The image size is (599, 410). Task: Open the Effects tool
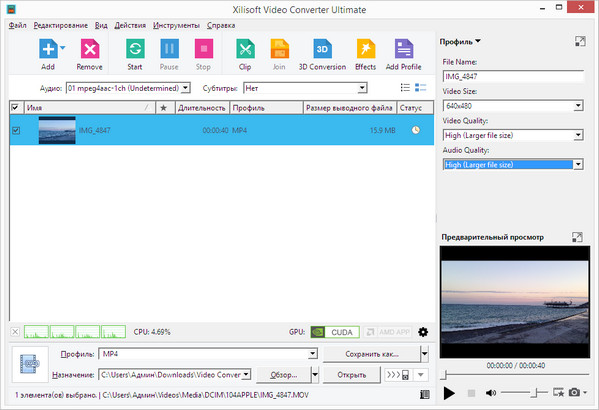(366, 49)
